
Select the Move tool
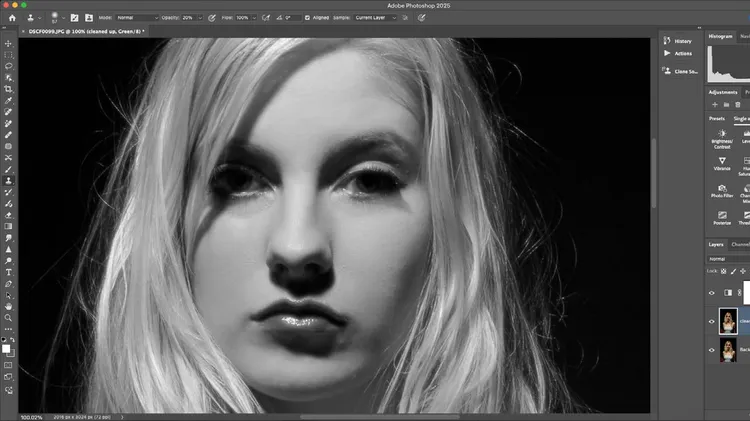[9, 43]
